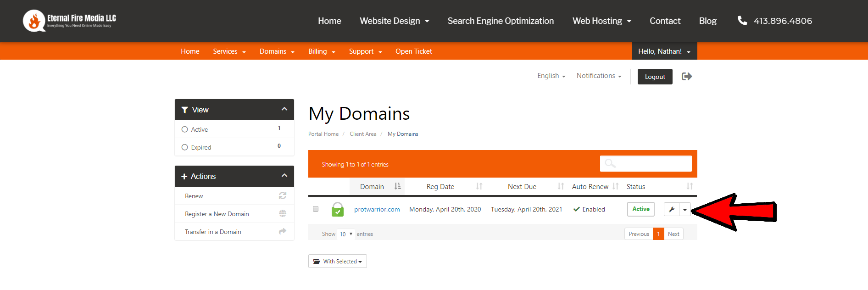The image size is (868, 290).
Task: Open the show entries count dropdown
Action: tap(346, 234)
